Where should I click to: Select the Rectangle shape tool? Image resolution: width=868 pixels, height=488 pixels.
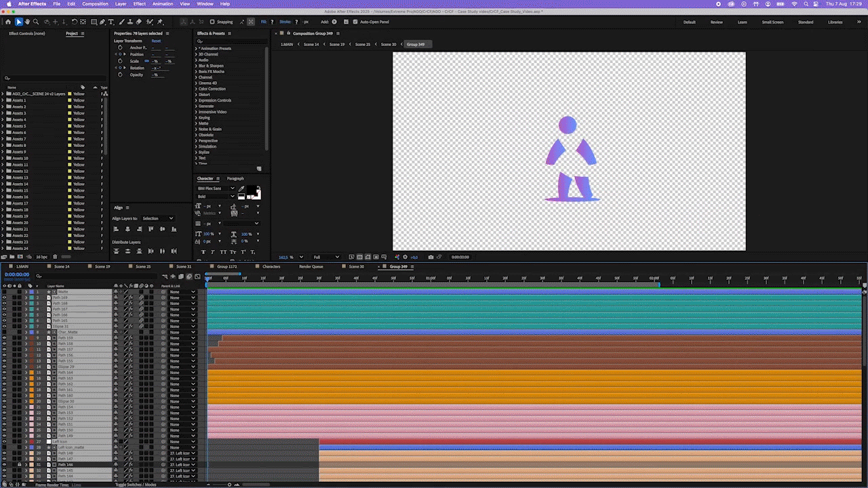tap(94, 22)
